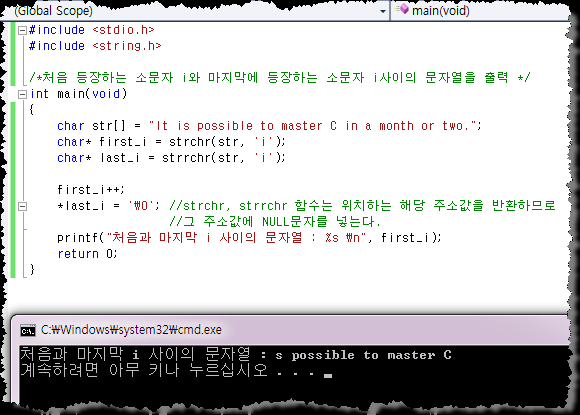Click the <string.h> include text
The width and height of the screenshot is (580, 415).
click(x=127, y=46)
